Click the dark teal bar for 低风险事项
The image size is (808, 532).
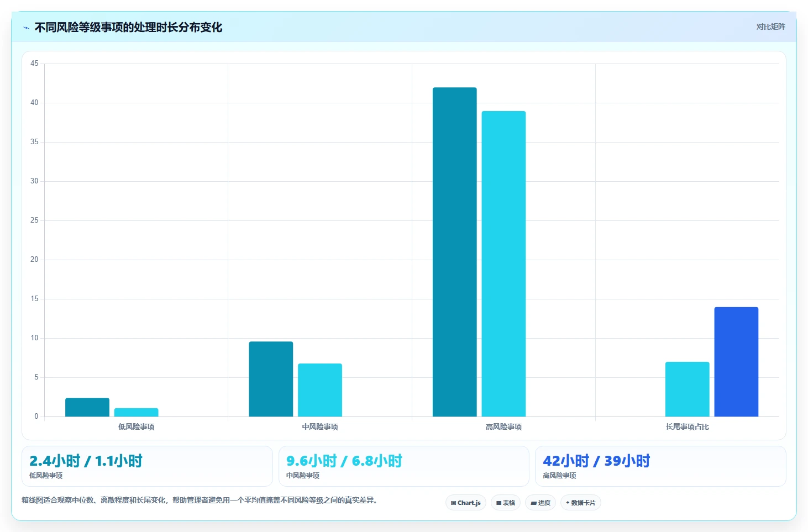[x=87, y=407]
